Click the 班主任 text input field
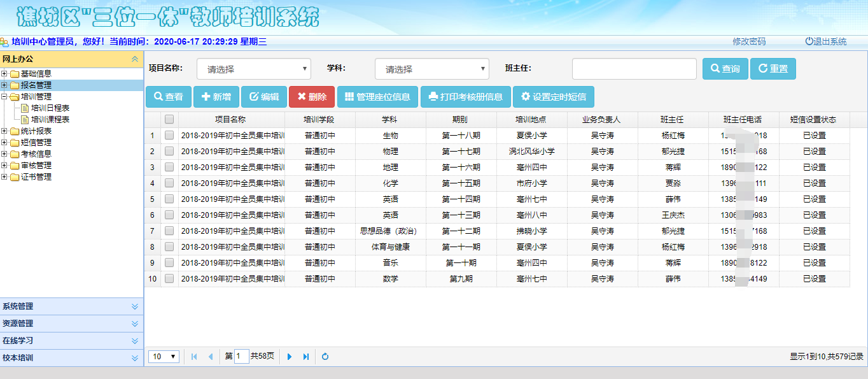868x379 pixels. coord(634,69)
